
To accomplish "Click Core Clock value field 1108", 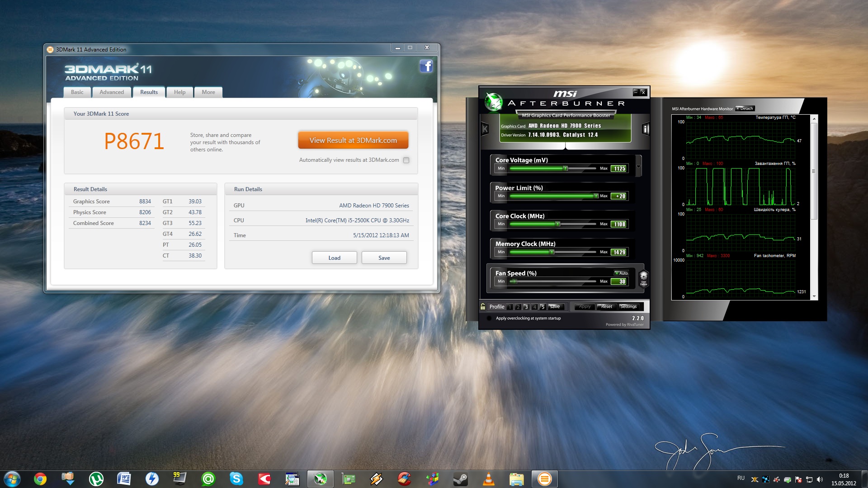I will 619,224.
